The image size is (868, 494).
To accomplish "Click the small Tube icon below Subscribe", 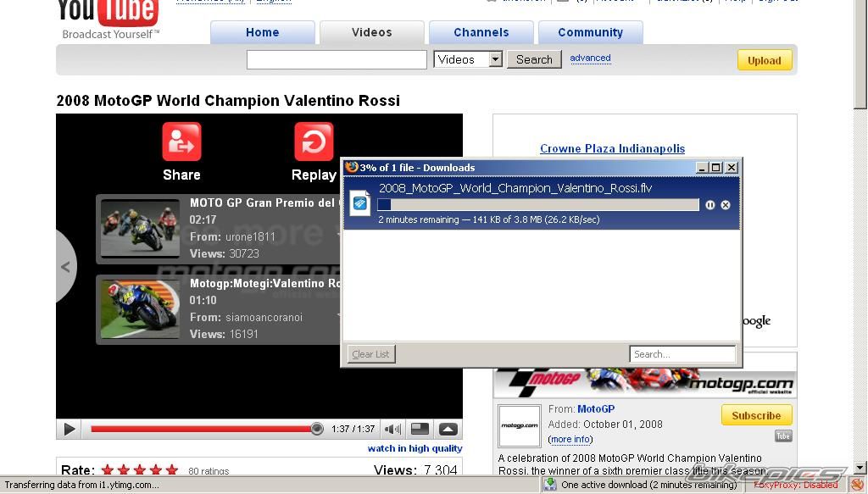I will [783, 436].
